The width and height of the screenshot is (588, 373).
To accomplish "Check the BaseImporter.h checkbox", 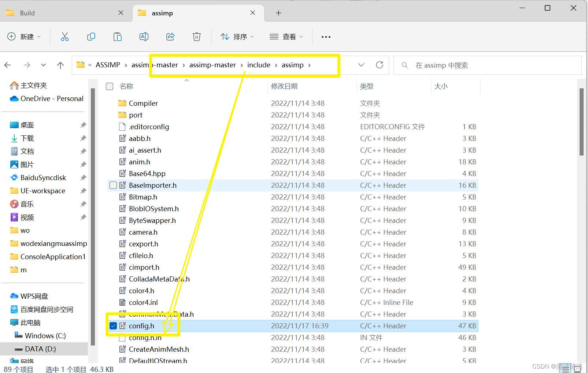I will tap(113, 185).
